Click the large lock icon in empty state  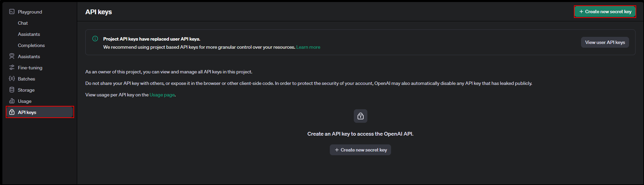pos(360,116)
